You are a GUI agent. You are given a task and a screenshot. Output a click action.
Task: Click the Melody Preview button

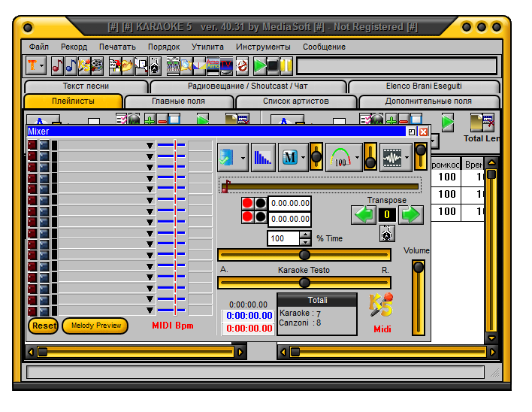[x=95, y=326]
